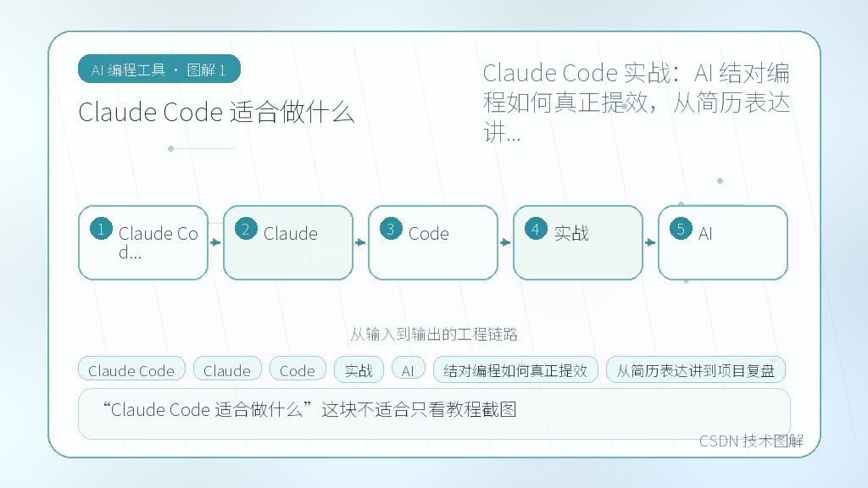Click the arrow between steps 2 and 3
Screen dimensions: 868x488
click(x=361, y=242)
